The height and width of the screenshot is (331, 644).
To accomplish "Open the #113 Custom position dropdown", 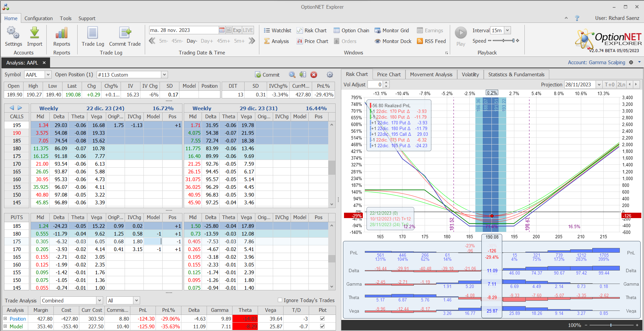I will [x=164, y=75].
